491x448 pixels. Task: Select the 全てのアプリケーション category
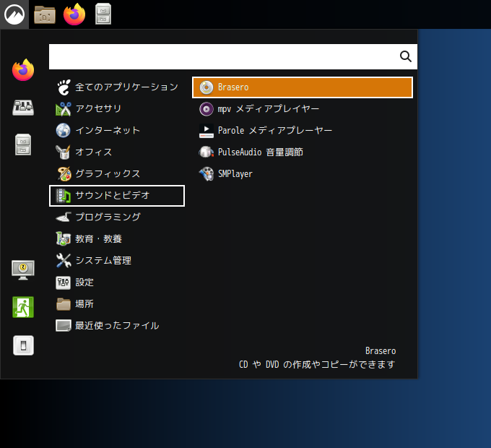click(x=117, y=87)
